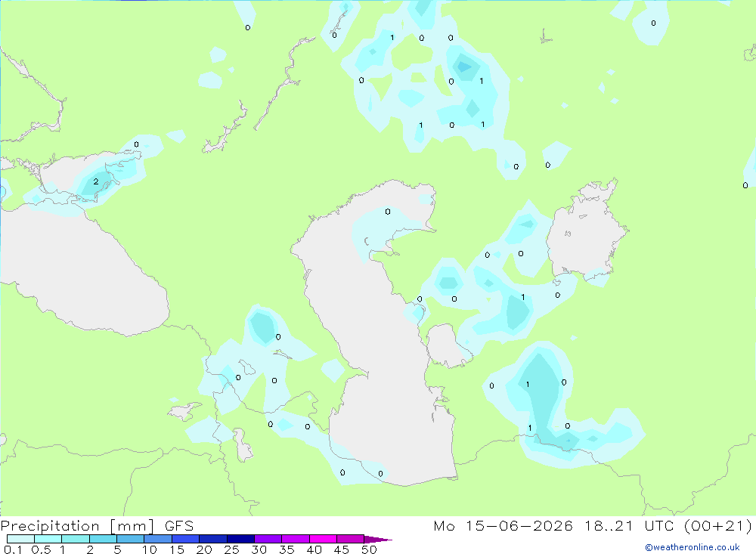
Task: Pick the legend swatch between 1 and 2
Action: tap(76, 539)
